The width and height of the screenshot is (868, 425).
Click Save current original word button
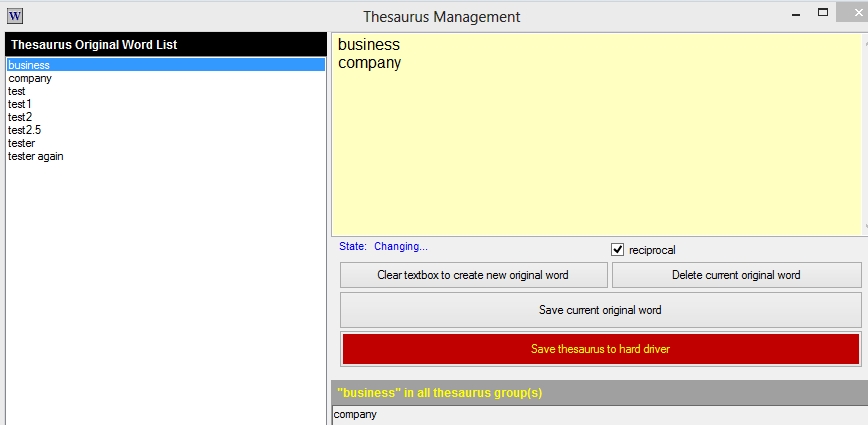(600, 310)
